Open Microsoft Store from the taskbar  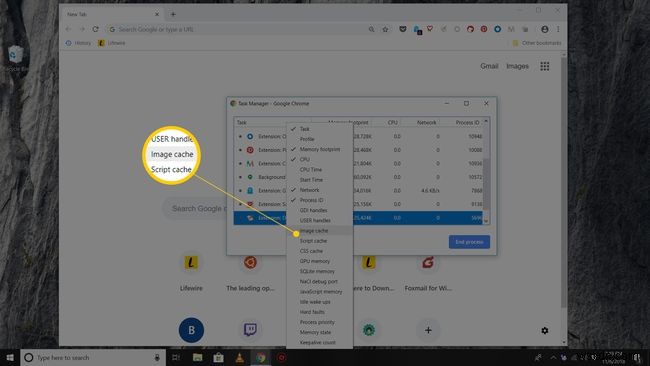click(x=218, y=357)
